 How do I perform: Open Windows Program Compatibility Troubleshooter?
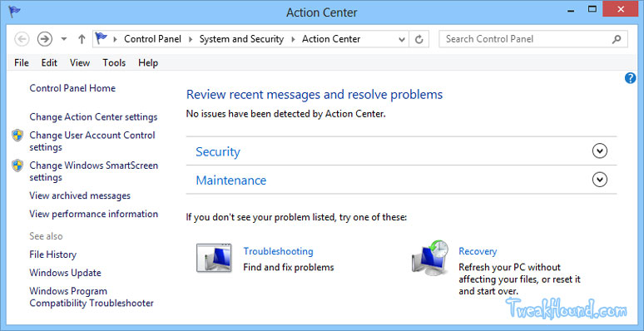92,298
